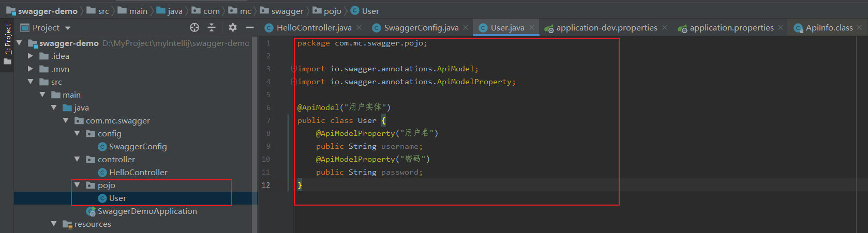Close the SwaggerConfig.java tab

pos(466,27)
